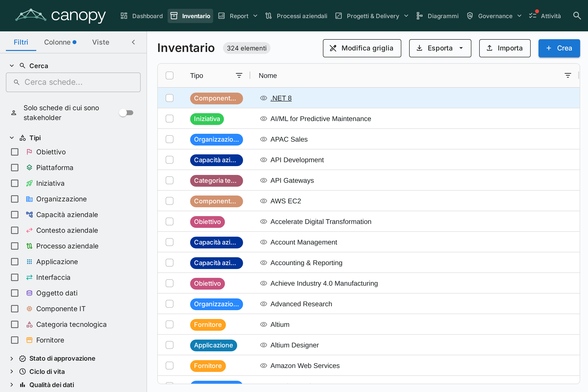Open the Attività nav item
The image size is (588, 392).
tap(545, 16)
